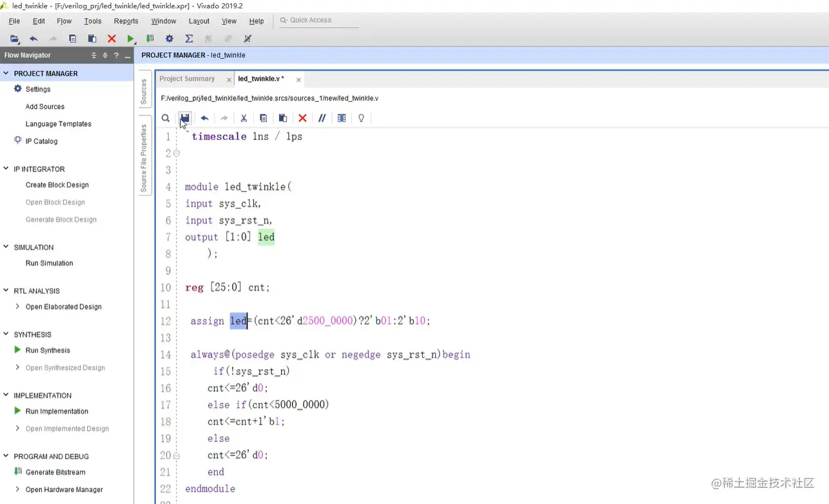The height and width of the screenshot is (504, 829).
Task: Click the crossed tool icon in the toolbar
Action: click(248, 39)
